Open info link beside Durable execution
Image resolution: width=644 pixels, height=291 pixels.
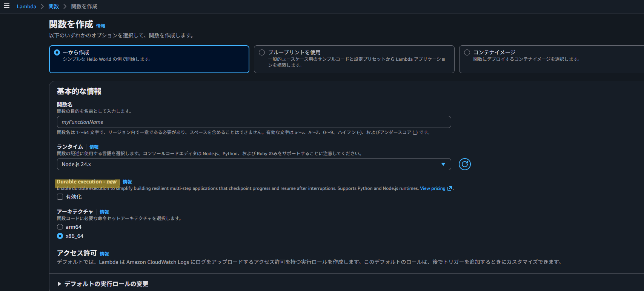(x=127, y=182)
